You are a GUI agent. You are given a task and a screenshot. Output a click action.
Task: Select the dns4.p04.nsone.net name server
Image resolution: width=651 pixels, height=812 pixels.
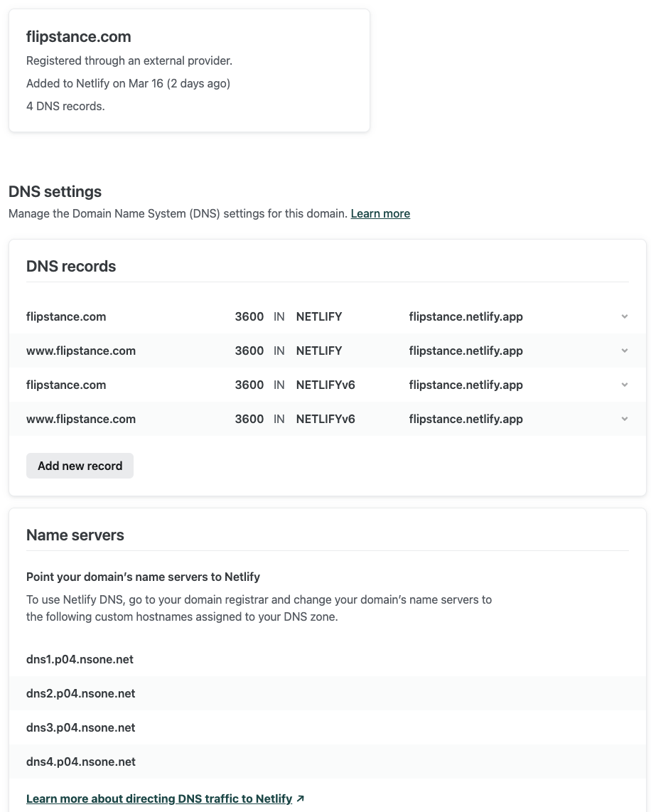tap(80, 762)
